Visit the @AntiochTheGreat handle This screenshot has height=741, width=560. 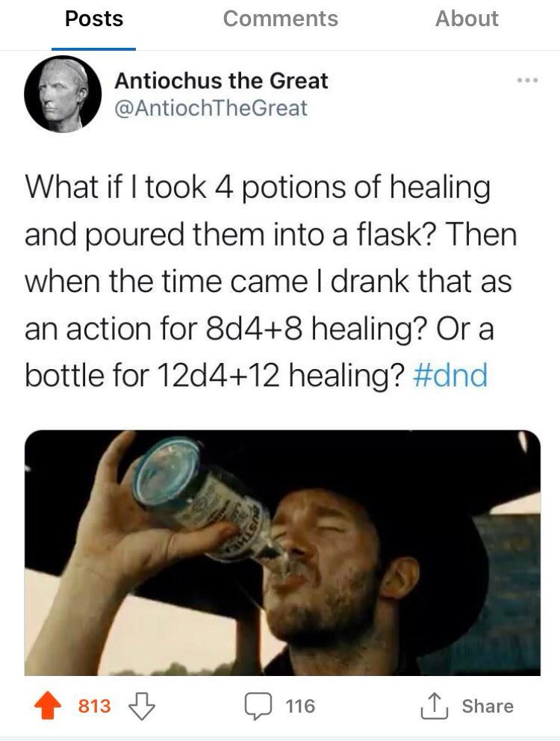coord(209,109)
